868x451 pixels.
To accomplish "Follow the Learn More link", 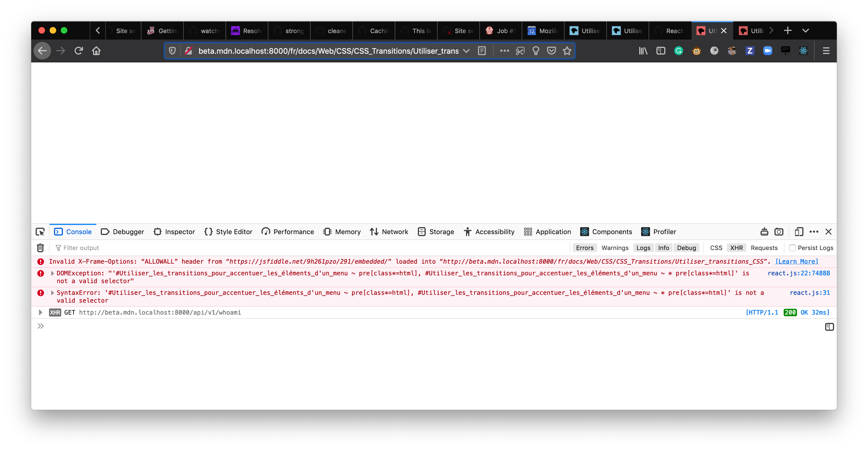I will pos(796,262).
